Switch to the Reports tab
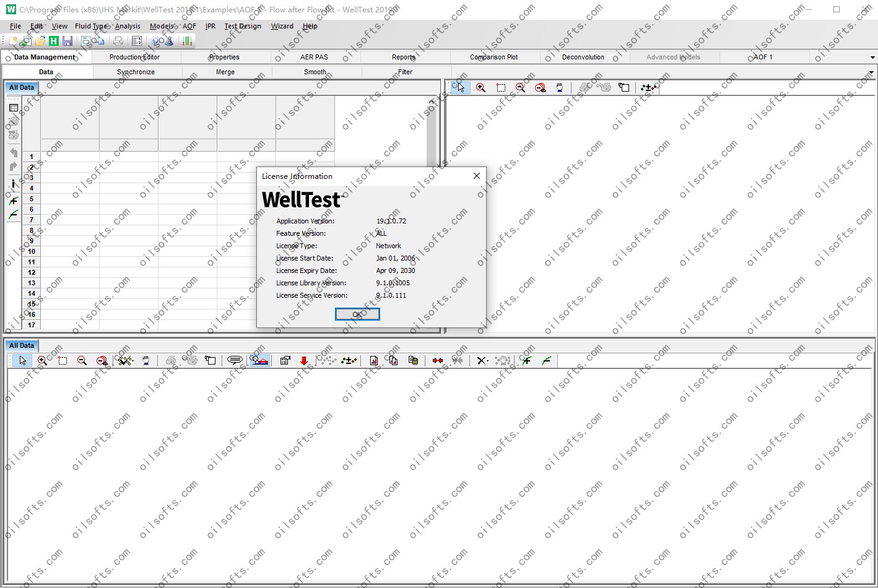This screenshot has height=588, width=878. [x=404, y=57]
